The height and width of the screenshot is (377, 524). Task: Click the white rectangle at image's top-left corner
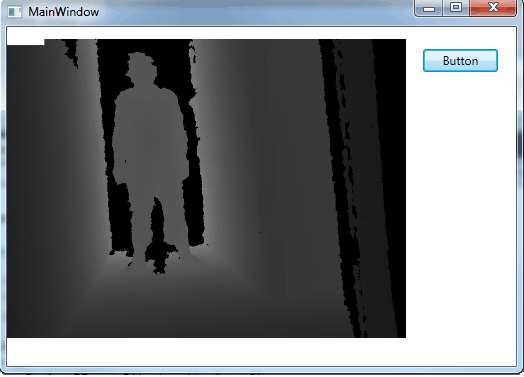25,42
